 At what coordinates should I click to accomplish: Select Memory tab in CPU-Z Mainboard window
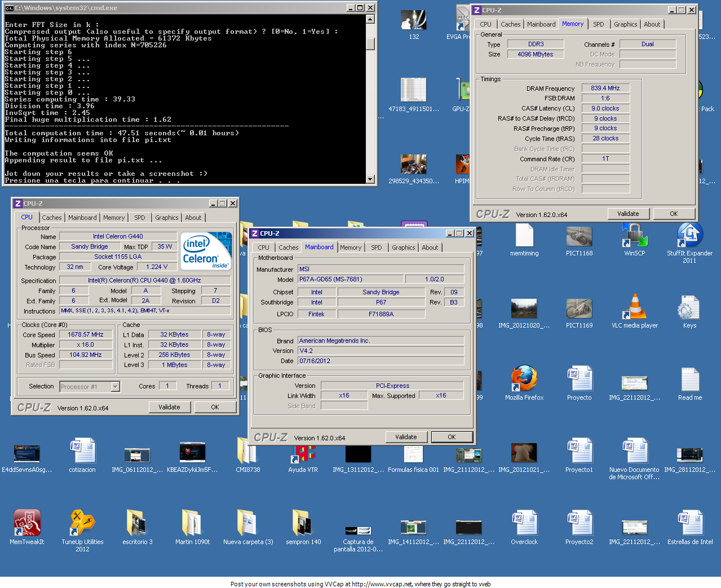(351, 247)
